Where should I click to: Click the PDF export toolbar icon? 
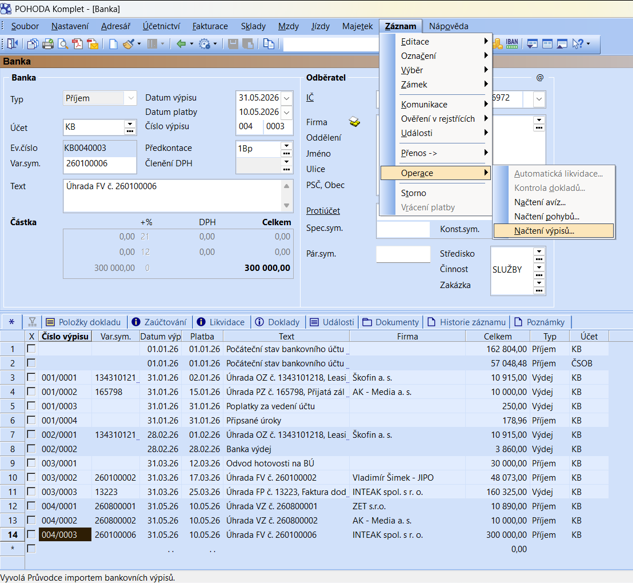77,44
